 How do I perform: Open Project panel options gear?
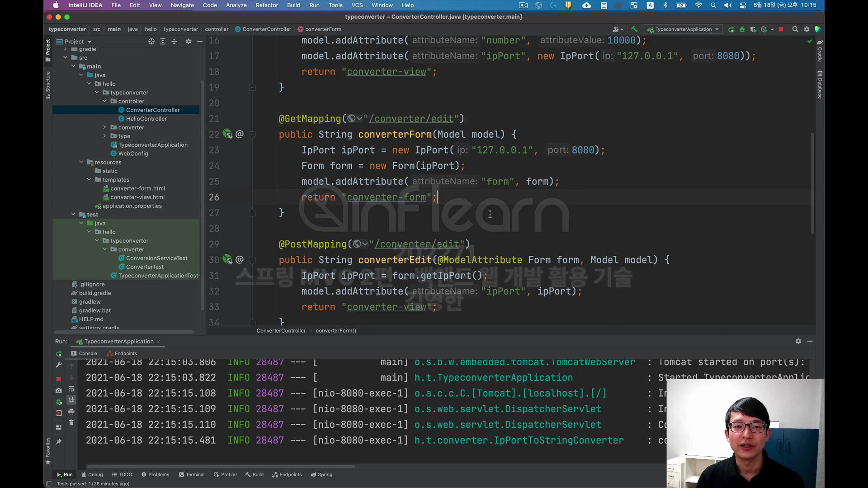click(189, 42)
